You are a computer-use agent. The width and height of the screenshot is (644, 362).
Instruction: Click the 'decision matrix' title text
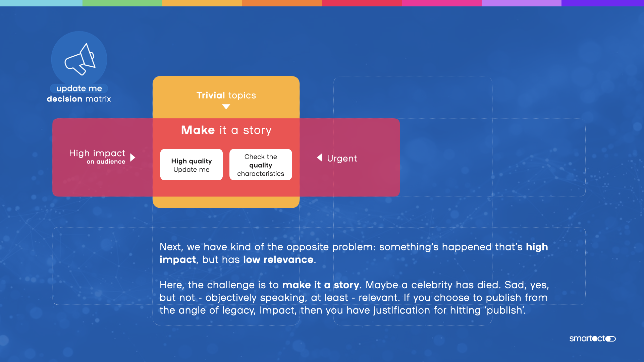pyautogui.click(x=79, y=99)
